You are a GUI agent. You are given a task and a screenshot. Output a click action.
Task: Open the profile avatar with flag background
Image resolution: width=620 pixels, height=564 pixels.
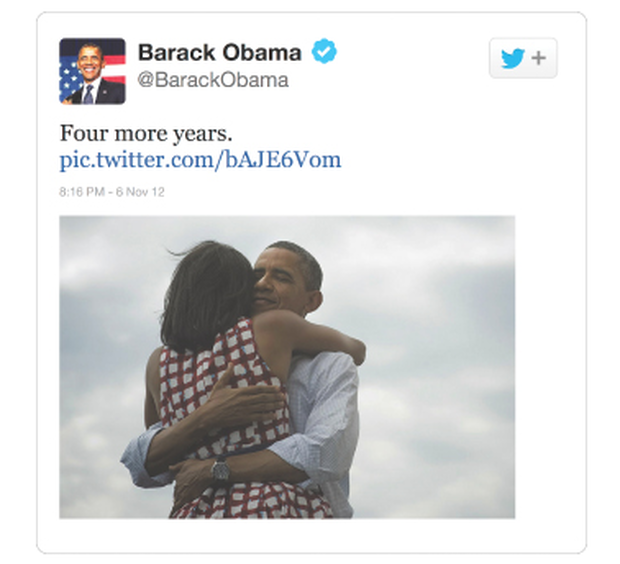(x=92, y=71)
